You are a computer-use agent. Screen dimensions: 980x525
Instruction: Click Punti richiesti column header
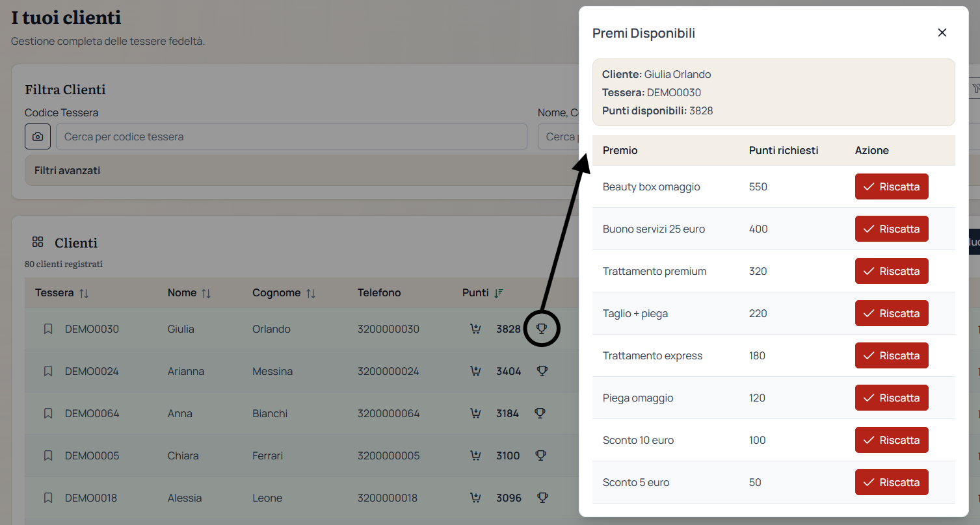[x=784, y=150]
